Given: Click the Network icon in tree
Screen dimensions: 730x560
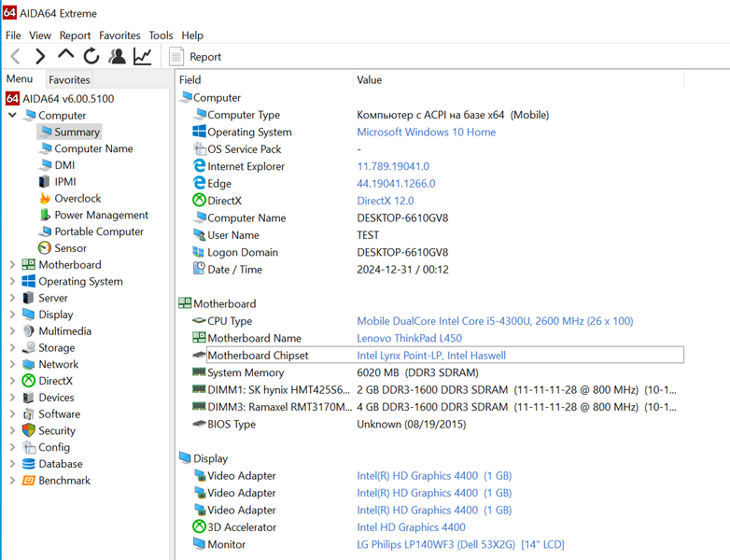Looking at the screenshot, I should 28,364.
